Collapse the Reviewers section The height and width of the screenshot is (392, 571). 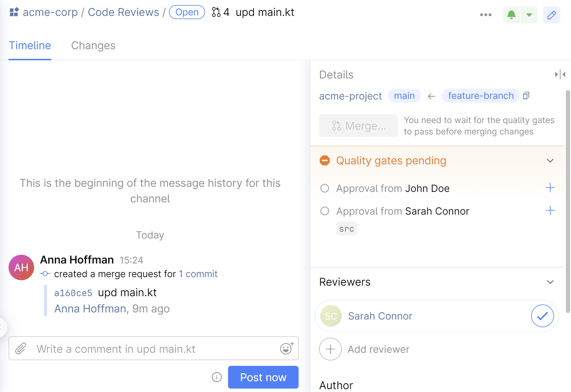[x=550, y=282]
